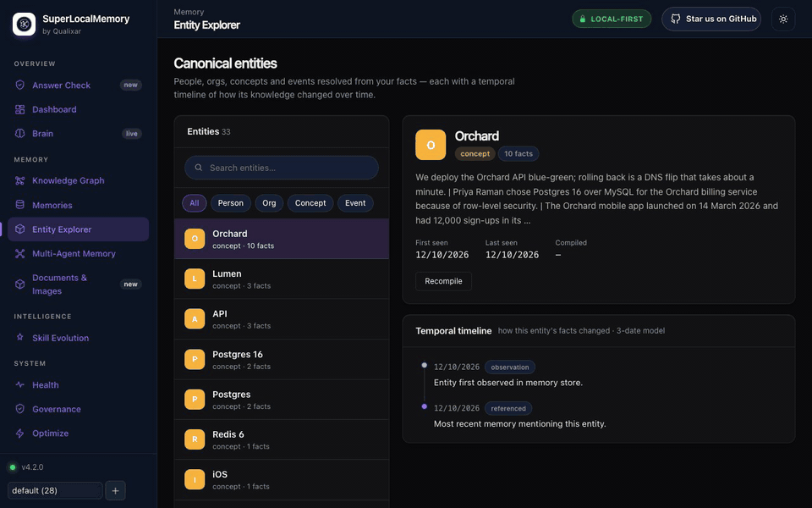
Task: Select the Redis 6 entity row
Action: pos(282,439)
